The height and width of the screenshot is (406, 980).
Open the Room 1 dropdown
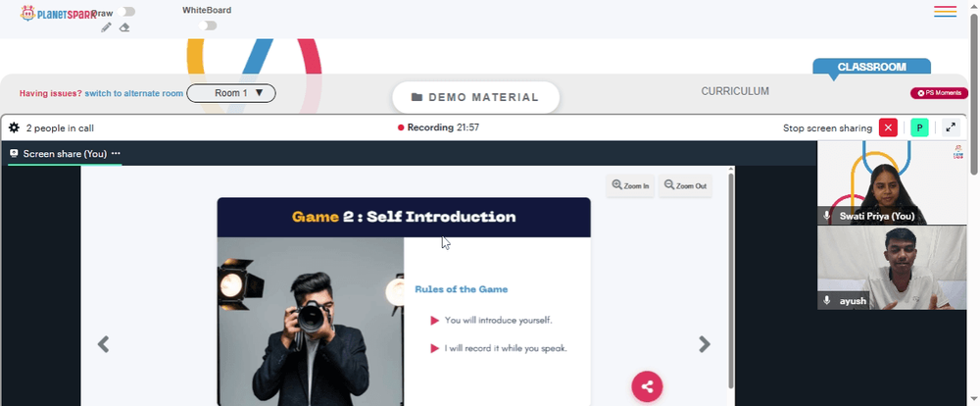[x=231, y=93]
